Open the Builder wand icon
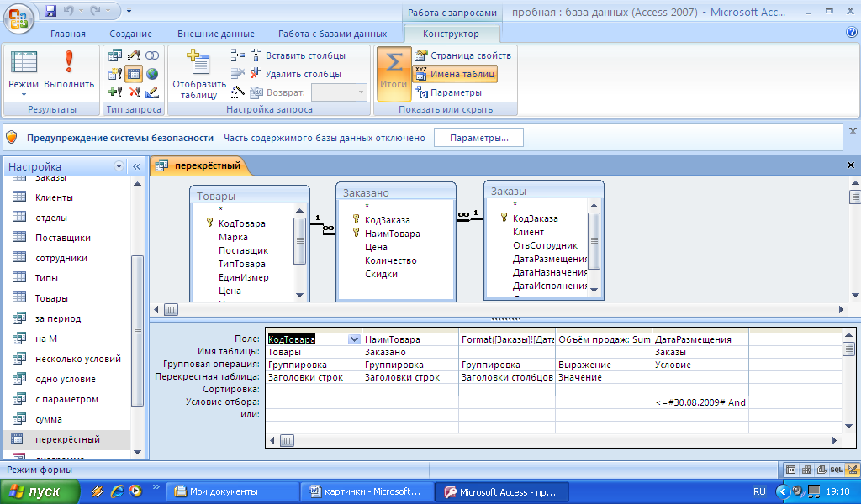 click(237, 92)
